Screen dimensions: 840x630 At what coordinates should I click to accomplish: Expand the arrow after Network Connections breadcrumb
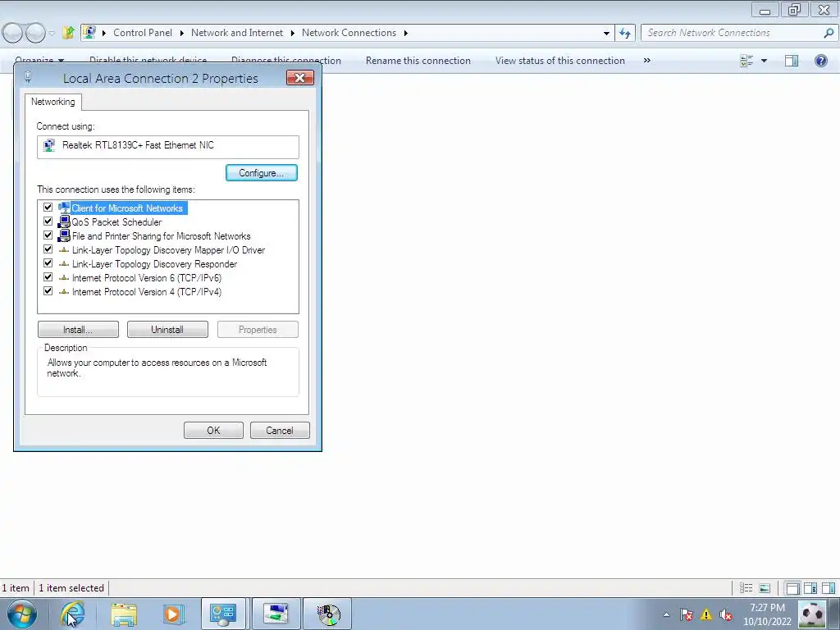pyautogui.click(x=405, y=33)
